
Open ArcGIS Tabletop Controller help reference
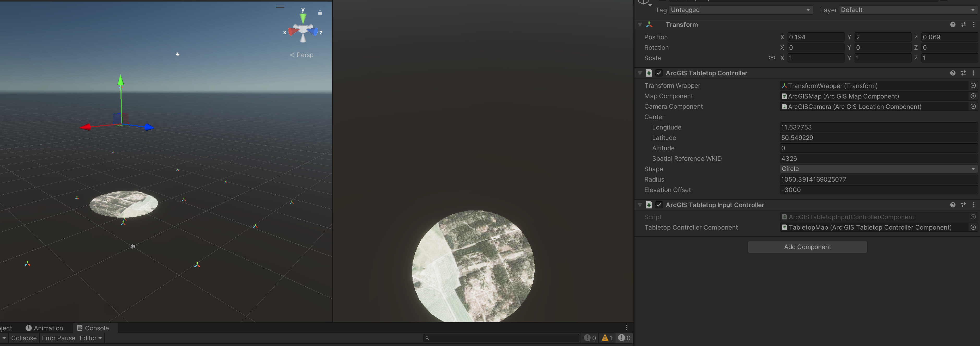point(953,73)
